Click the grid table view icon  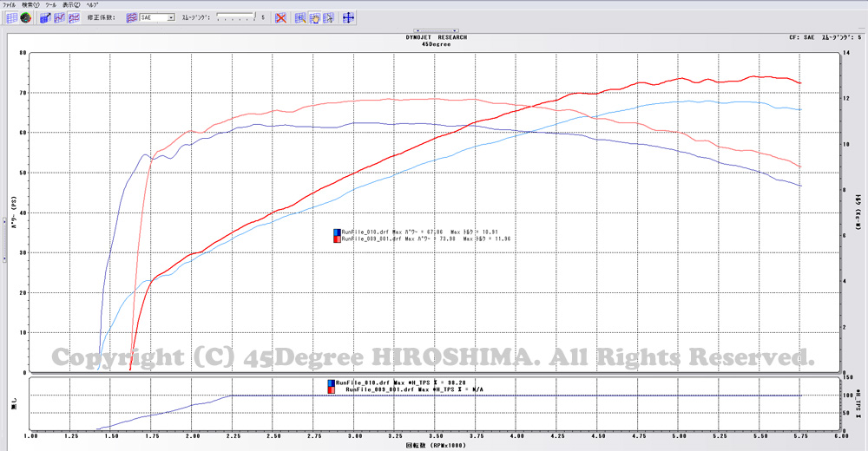[x=11, y=17]
